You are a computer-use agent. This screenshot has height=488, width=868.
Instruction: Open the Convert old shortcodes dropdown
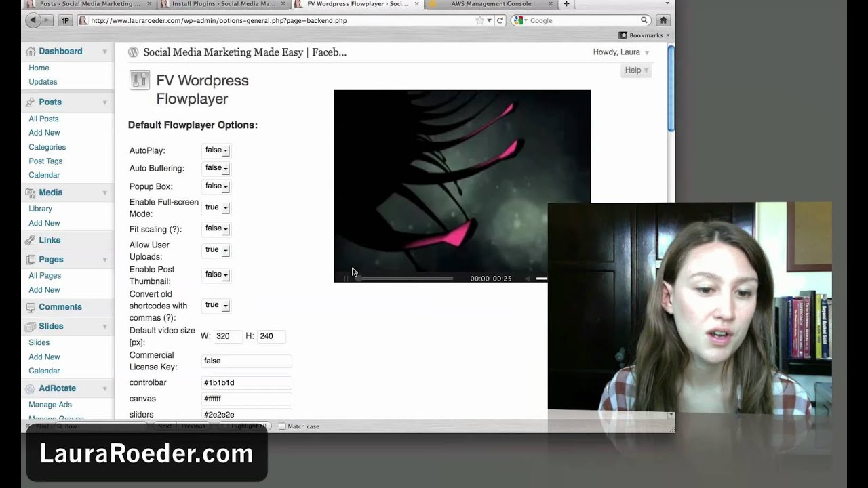click(216, 305)
